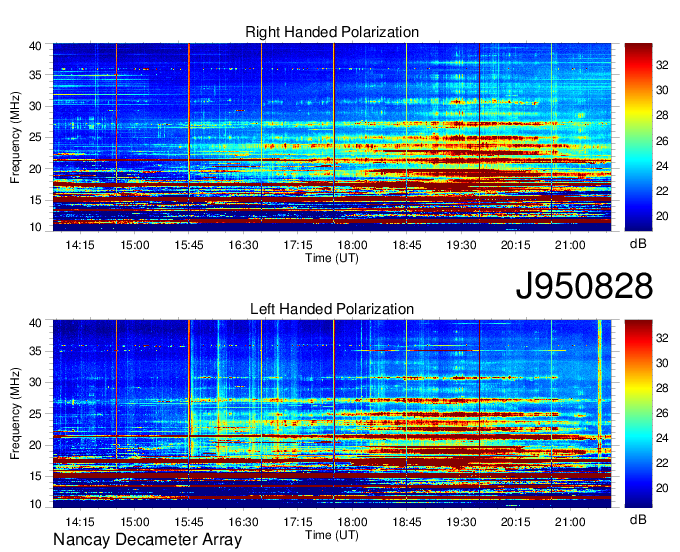Click the 24 value on the Right Handed color scale
This screenshot has width=680, height=552.
tap(662, 166)
